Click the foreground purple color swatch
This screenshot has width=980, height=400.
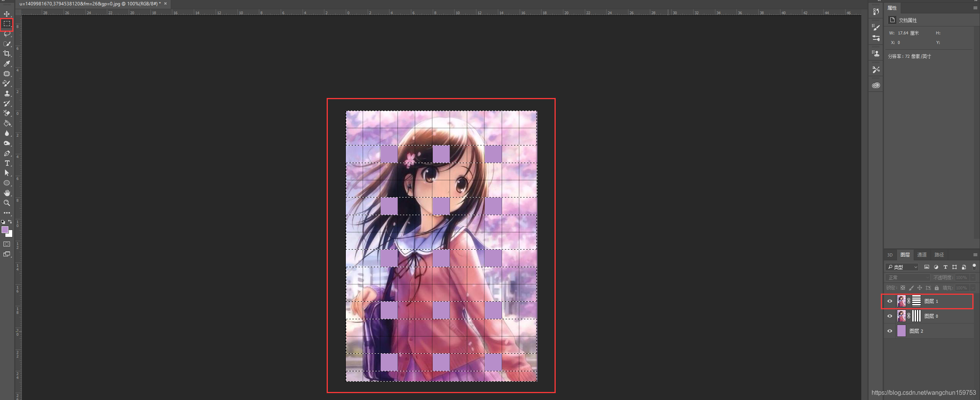click(x=5, y=229)
